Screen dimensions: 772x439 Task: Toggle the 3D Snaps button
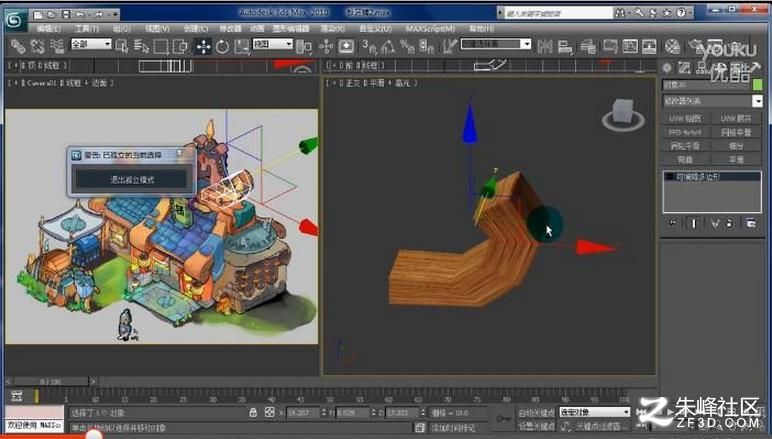(369, 46)
